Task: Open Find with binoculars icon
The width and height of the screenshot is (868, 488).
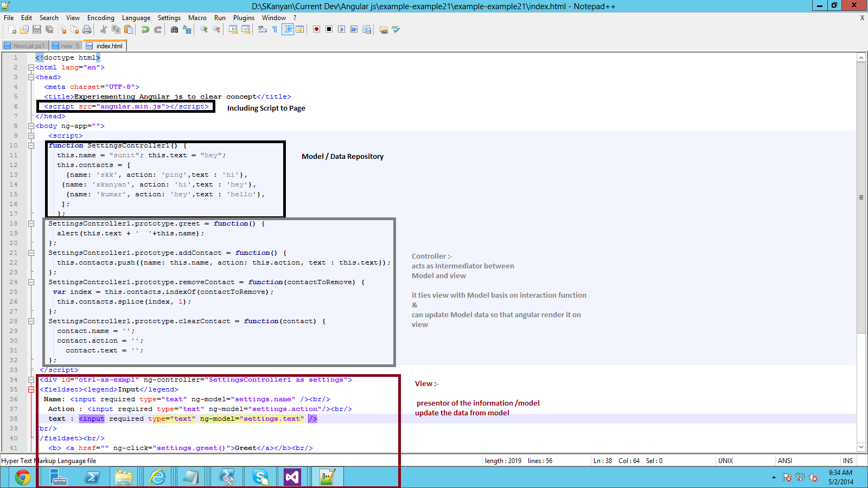Action: 175,30
